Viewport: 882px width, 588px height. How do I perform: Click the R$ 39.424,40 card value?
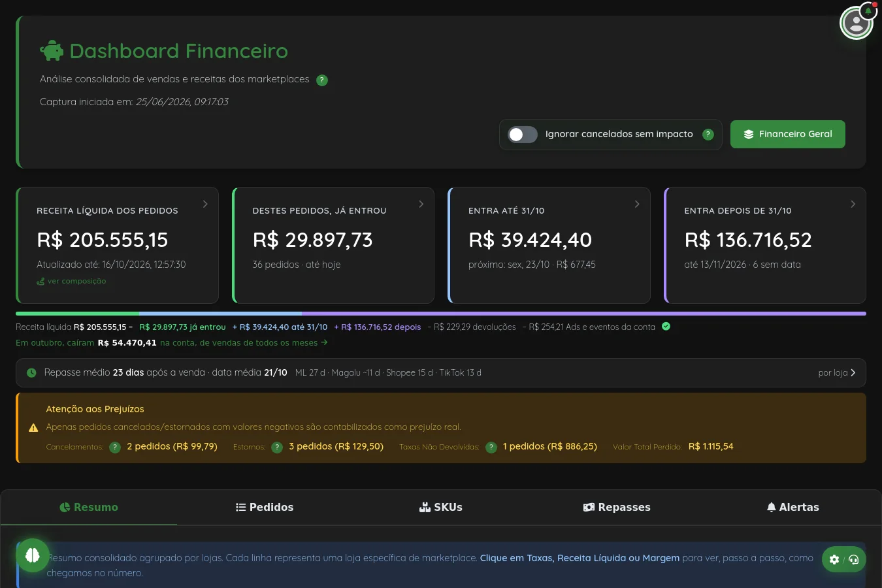[531, 240]
